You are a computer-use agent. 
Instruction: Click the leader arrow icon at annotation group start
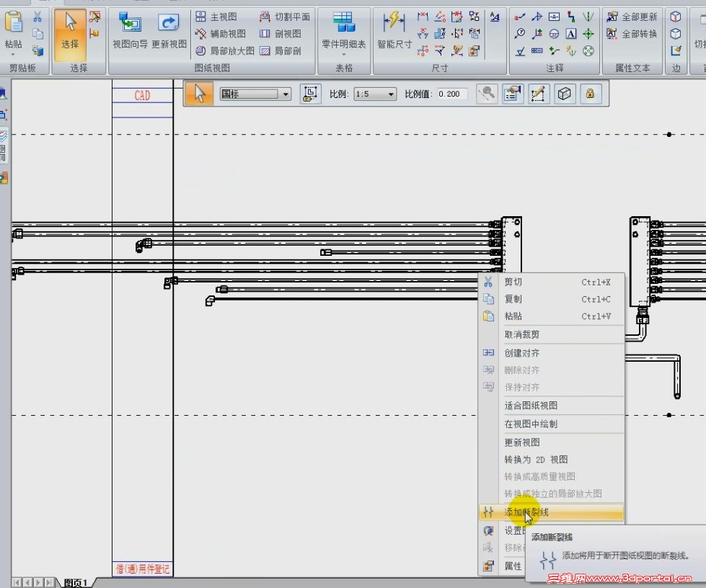[x=520, y=17]
